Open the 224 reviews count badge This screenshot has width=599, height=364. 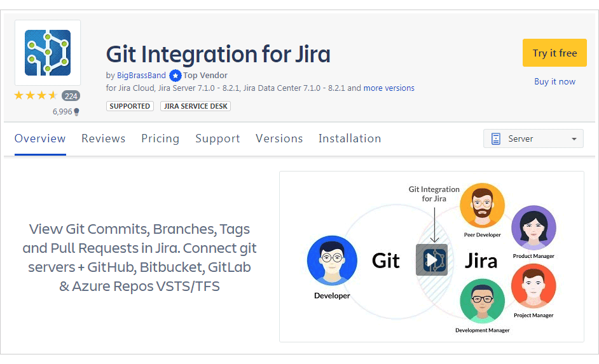tap(71, 96)
